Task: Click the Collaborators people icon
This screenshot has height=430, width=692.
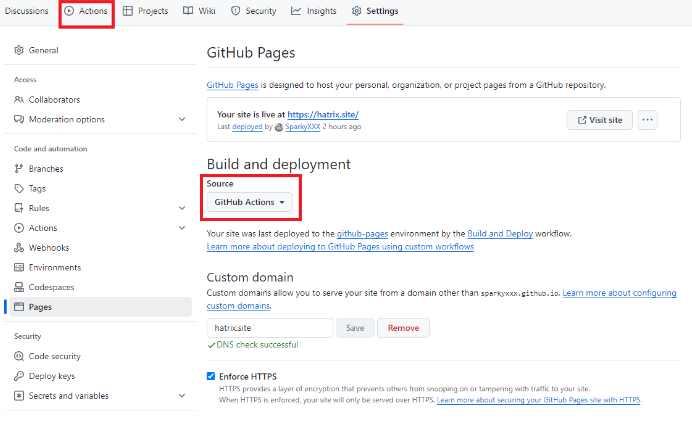Action: click(19, 99)
